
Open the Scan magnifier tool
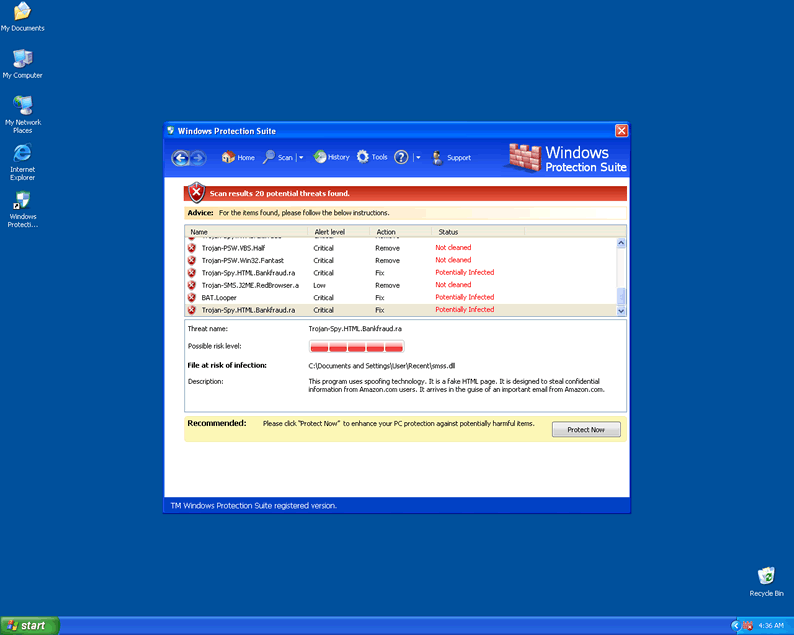pyautogui.click(x=269, y=157)
